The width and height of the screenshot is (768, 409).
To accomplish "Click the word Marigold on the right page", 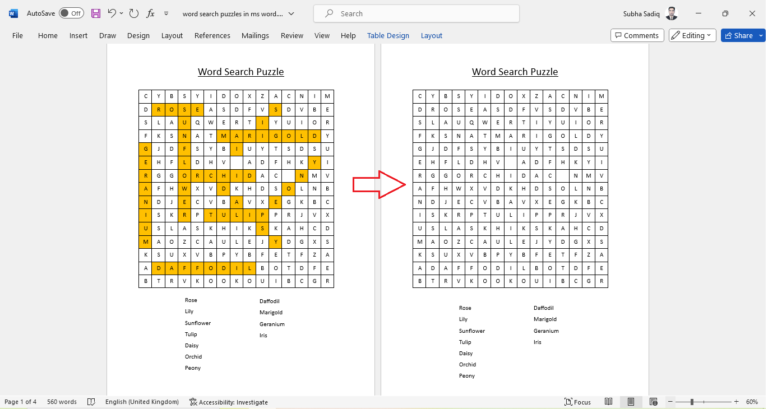I will point(545,319).
